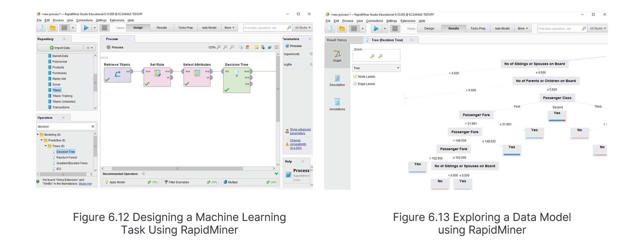This screenshot has height=251, width=644.
Task: Open Tree layout dropdown in results window
Action: [x=376, y=68]
